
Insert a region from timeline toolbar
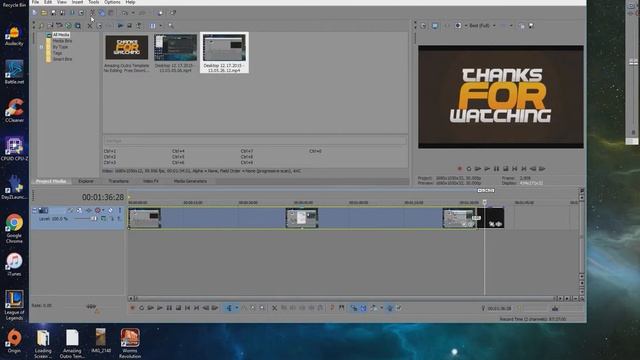click(x=342, y=308)
